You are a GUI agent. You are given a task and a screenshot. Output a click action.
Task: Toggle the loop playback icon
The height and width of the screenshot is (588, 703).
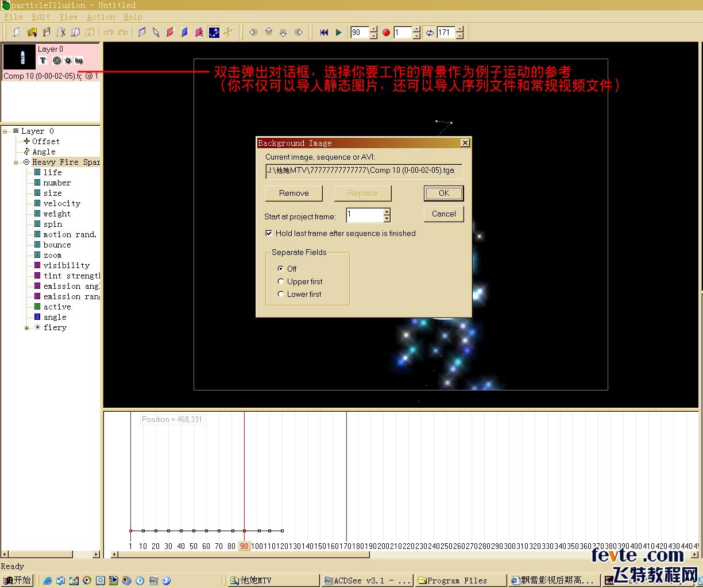pos(430,33)
